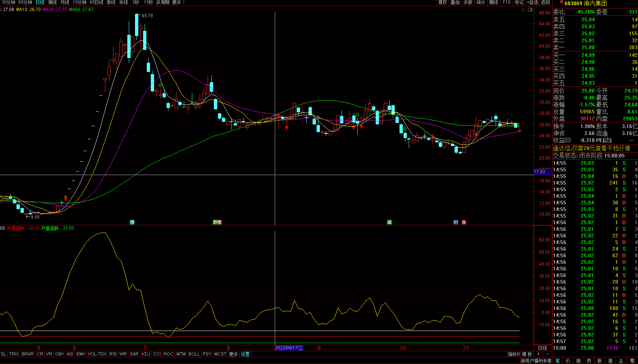The height and width of the screenshot is (364, 638).
Task: Click the 减 marker on the chart
Action: click(x=389, y=222)
